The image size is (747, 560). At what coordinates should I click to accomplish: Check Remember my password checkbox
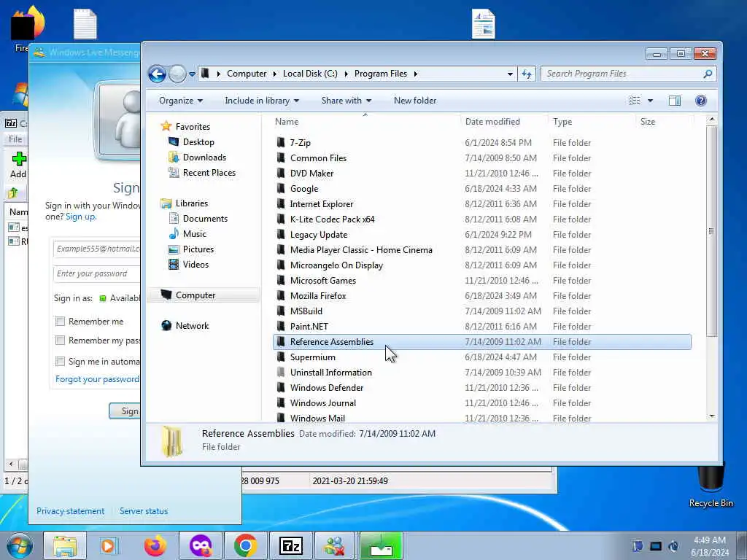pos(60,341)
